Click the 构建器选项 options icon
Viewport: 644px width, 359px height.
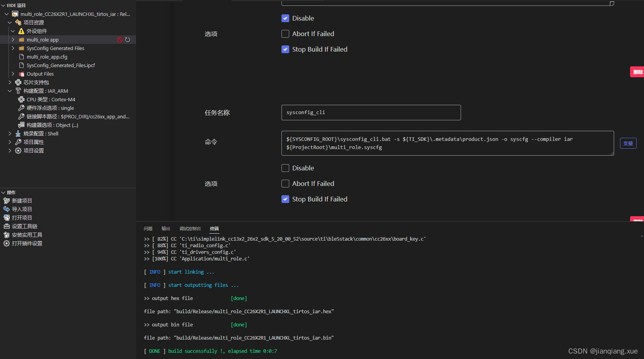point(21,125)
